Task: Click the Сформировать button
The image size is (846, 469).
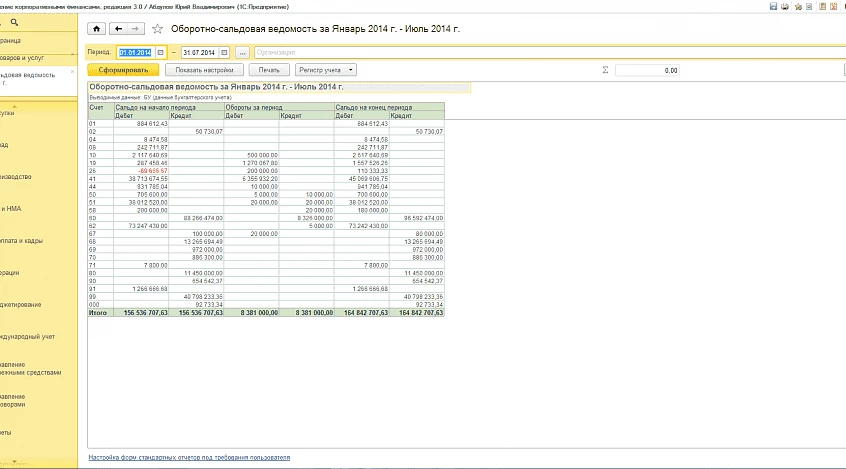Action: coord(123,70)
